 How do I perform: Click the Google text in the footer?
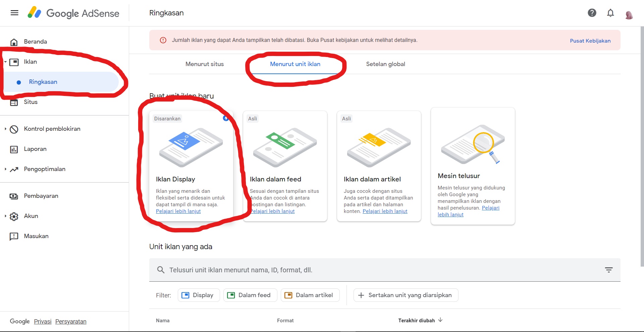pos(20,321)
